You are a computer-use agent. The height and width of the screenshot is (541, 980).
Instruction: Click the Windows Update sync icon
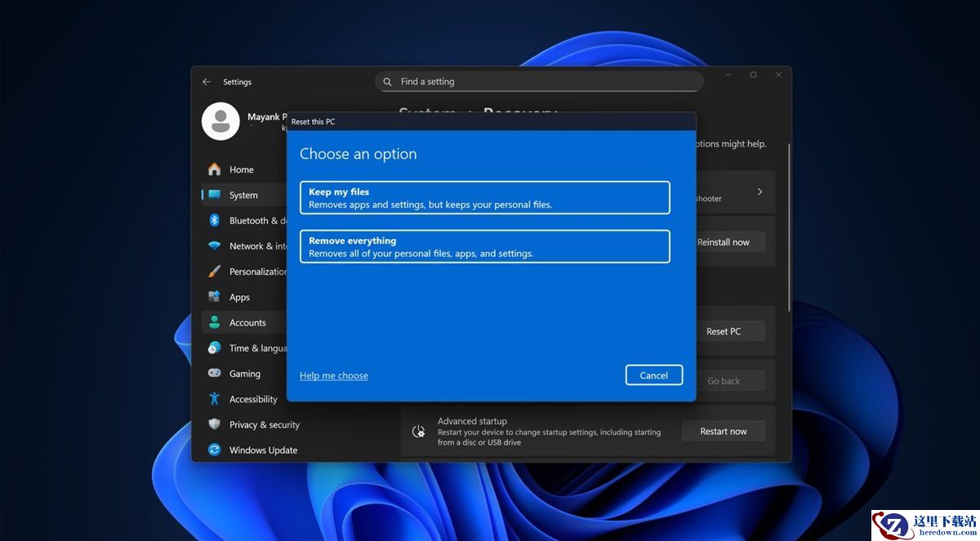(214, 450)
